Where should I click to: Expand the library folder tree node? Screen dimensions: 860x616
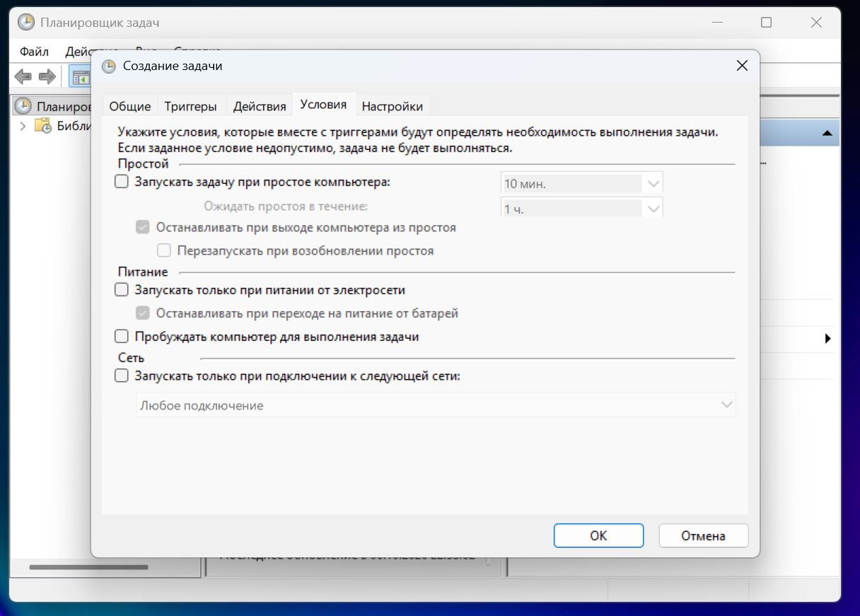click(23, 127)
